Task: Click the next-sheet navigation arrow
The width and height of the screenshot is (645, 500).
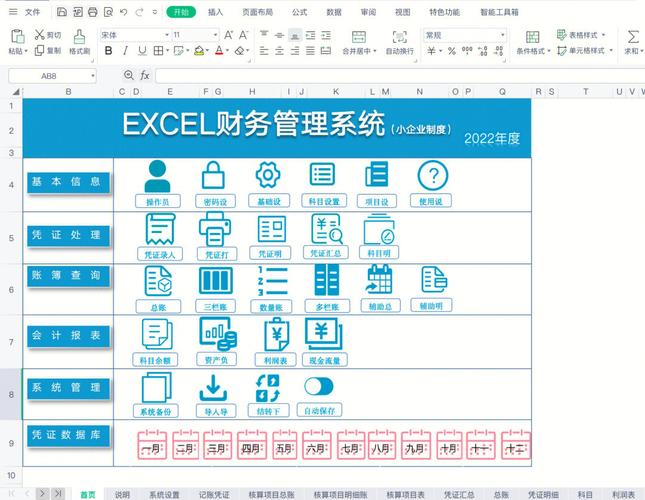Action: (42, 493)
